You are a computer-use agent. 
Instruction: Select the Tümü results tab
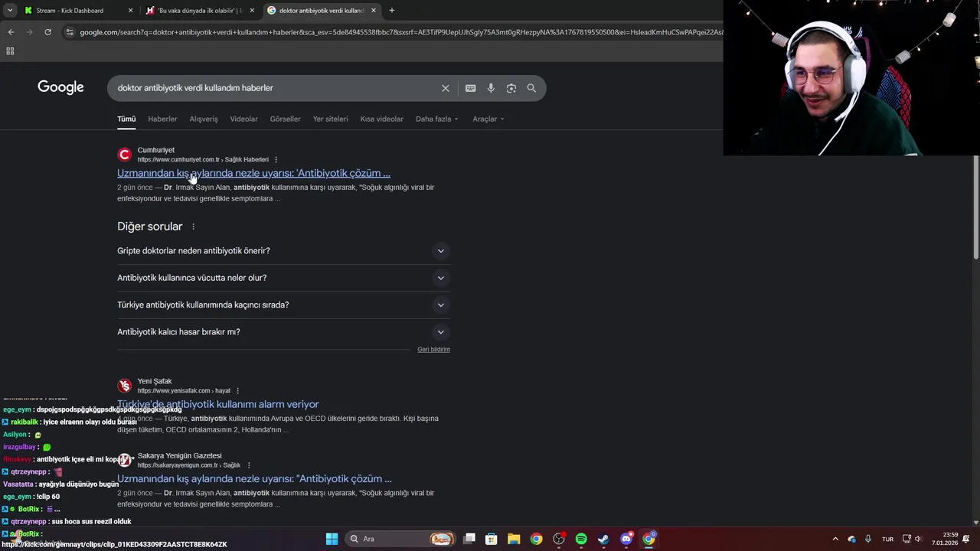click(x=126, y=119)
